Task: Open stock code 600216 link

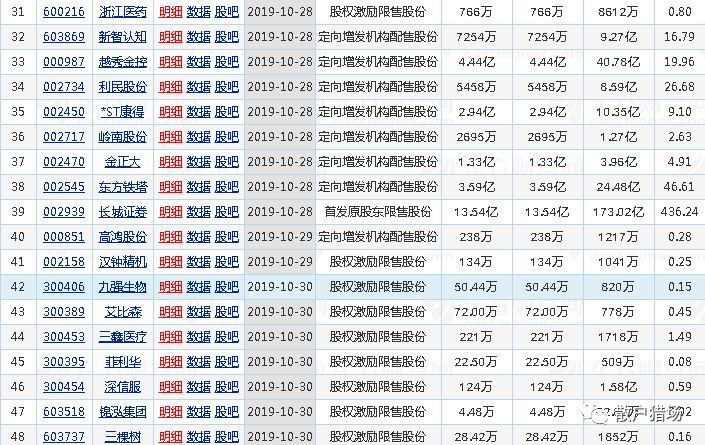Action: (64, 11)
